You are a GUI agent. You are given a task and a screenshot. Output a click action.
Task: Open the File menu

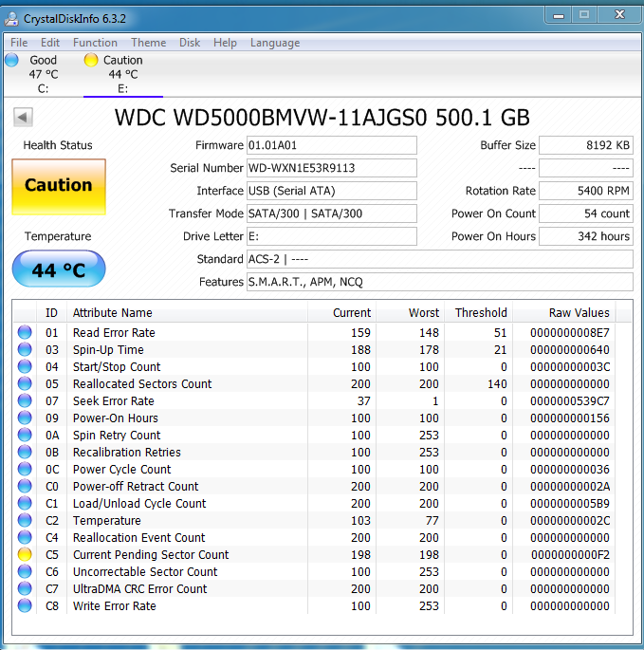coord(19,43)
